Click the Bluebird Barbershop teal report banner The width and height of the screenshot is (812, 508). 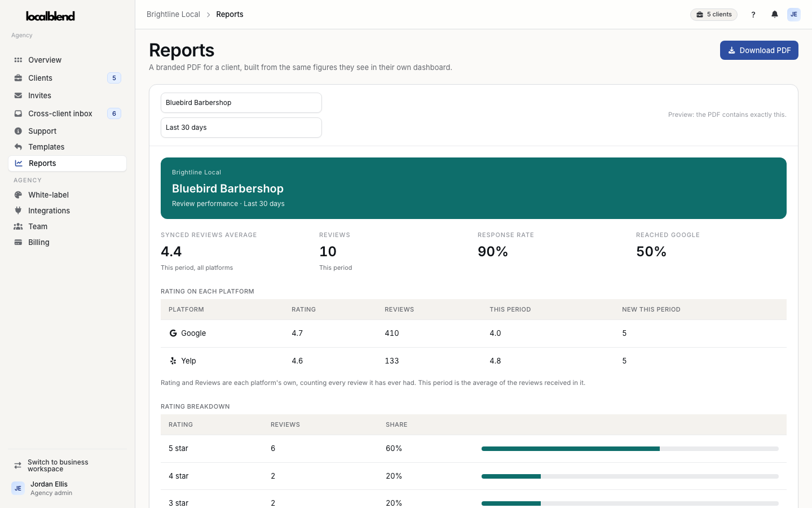tap(474, 188)
